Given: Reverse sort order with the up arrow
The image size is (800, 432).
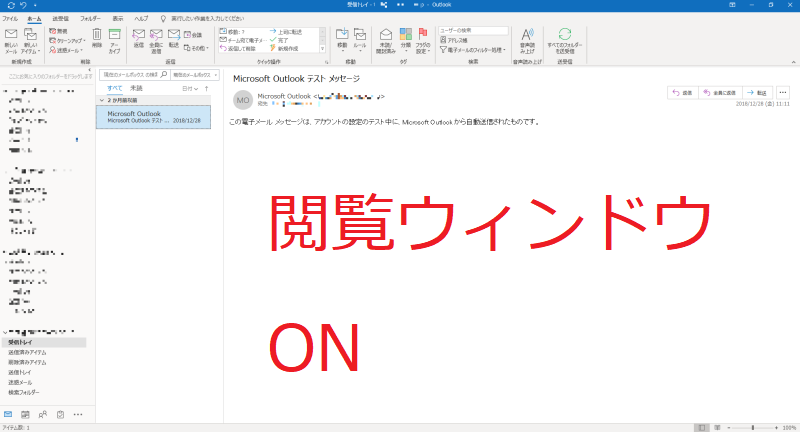Looking at the screenshot, I should pos(207,89).
